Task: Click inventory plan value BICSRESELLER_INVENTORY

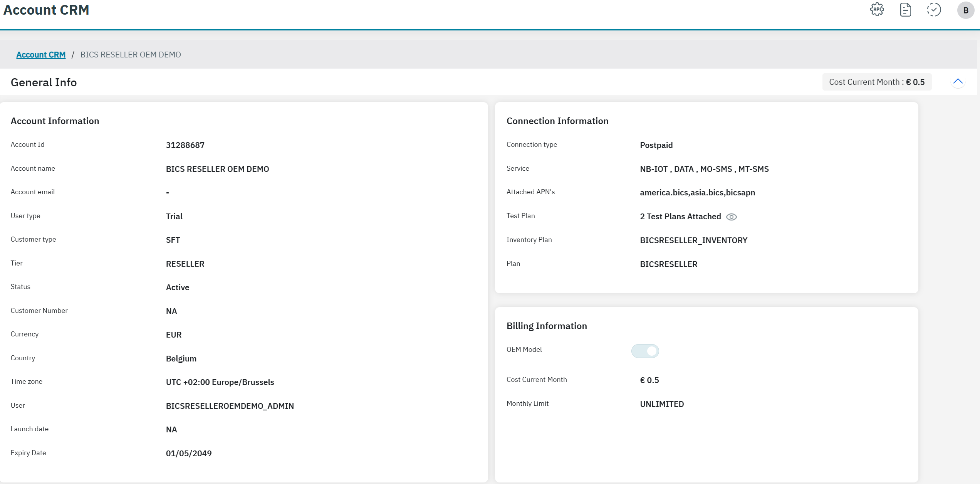Action: click(693, 240)
